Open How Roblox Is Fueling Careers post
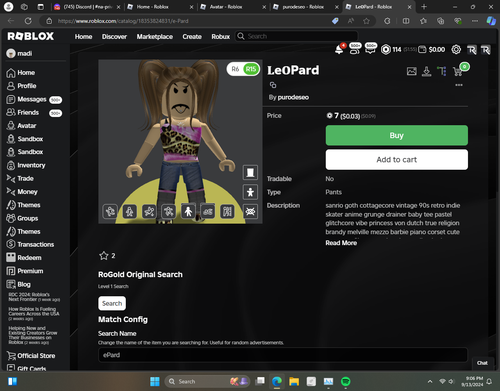Screen dimensions: 500x391 (x=34, y=314)
